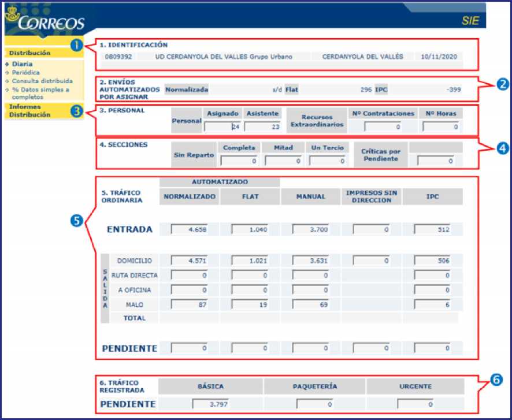The height and width of the screenshot is (420, 512).
Task: Open the Diaria distribution link
Action: (x=22, y=64)
